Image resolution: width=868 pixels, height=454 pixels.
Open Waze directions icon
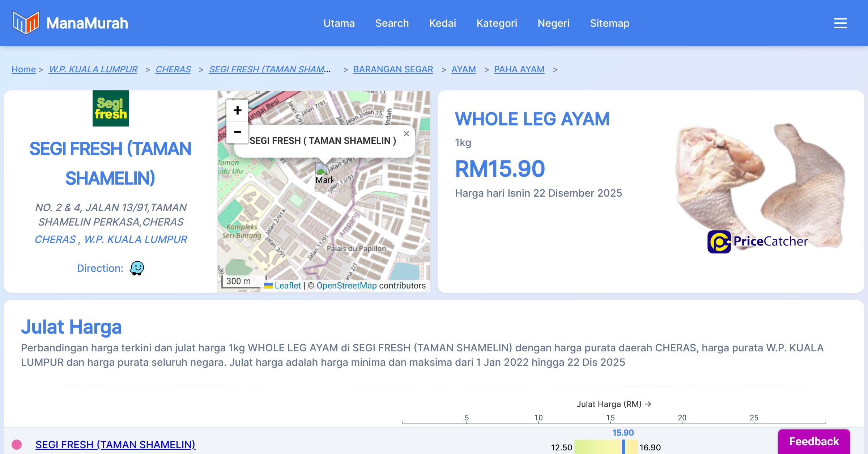137,268
